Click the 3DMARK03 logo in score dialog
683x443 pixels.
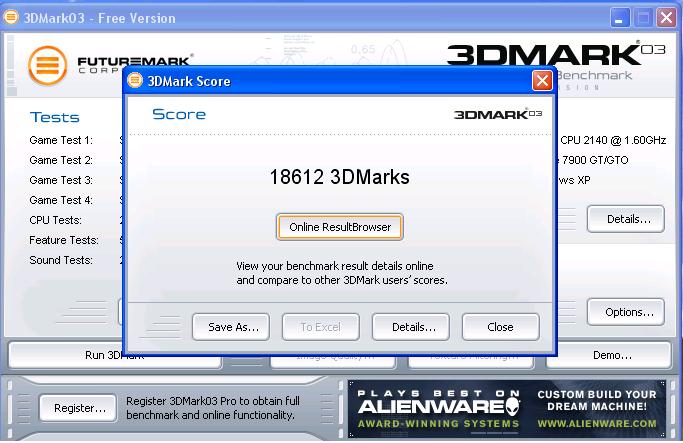498,114
